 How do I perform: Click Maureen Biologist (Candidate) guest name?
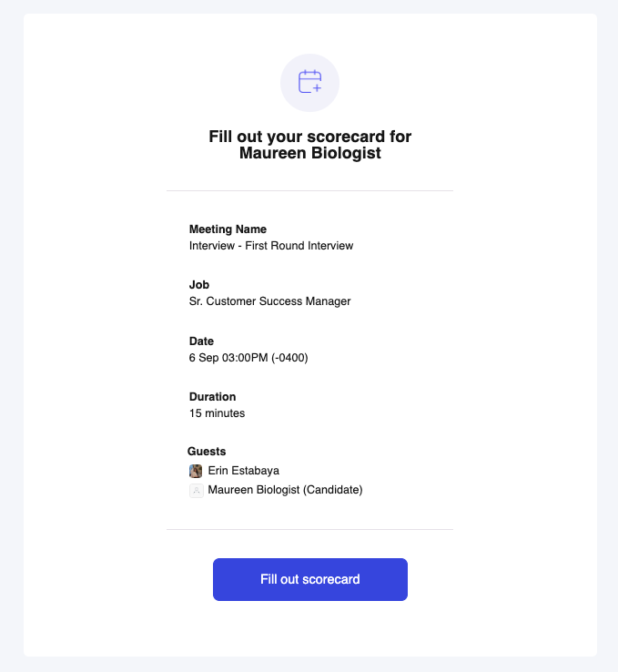click(285, 491)
